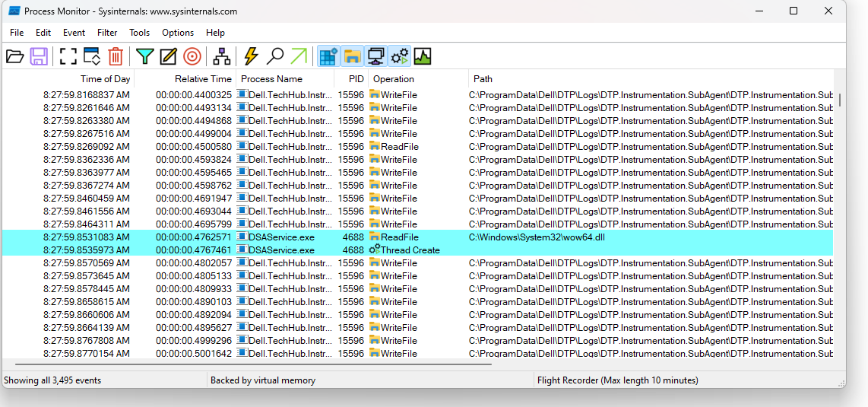Click the Flight Recorder status bar entry
This screenshot has height=407, width=868.
tap(618, 380)
